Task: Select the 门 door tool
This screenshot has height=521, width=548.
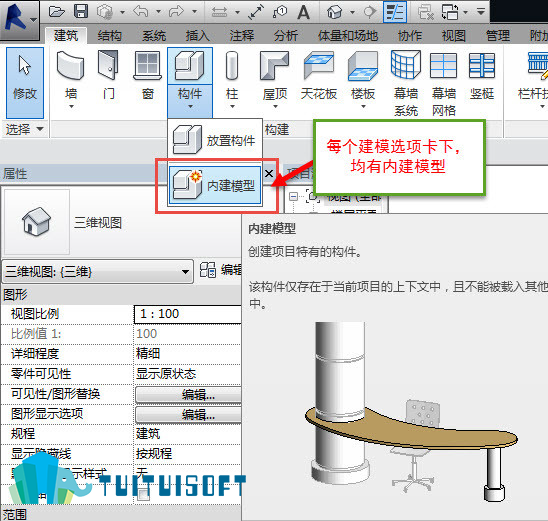Action: [x=108, y=75]
